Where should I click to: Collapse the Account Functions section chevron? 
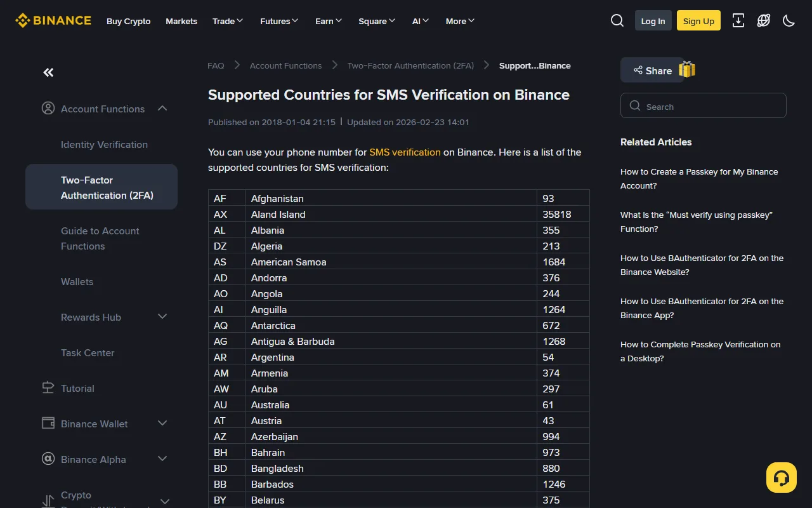(162, 109)
